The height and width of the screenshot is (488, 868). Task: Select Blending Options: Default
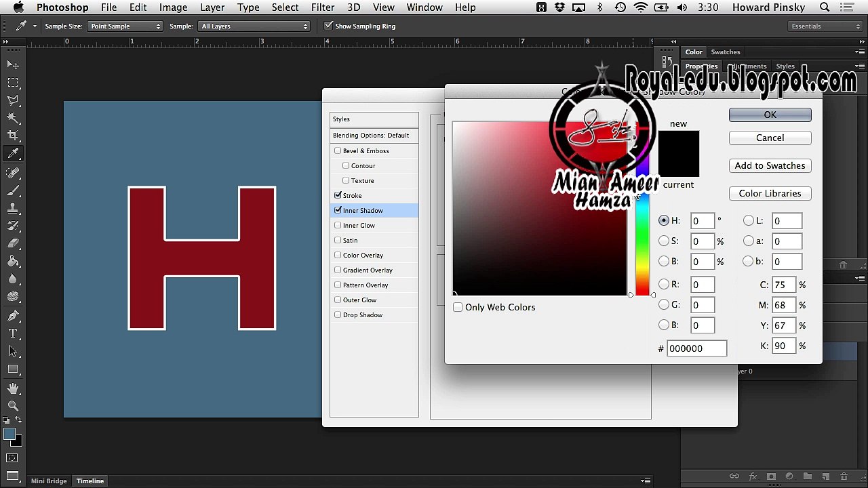374,135
